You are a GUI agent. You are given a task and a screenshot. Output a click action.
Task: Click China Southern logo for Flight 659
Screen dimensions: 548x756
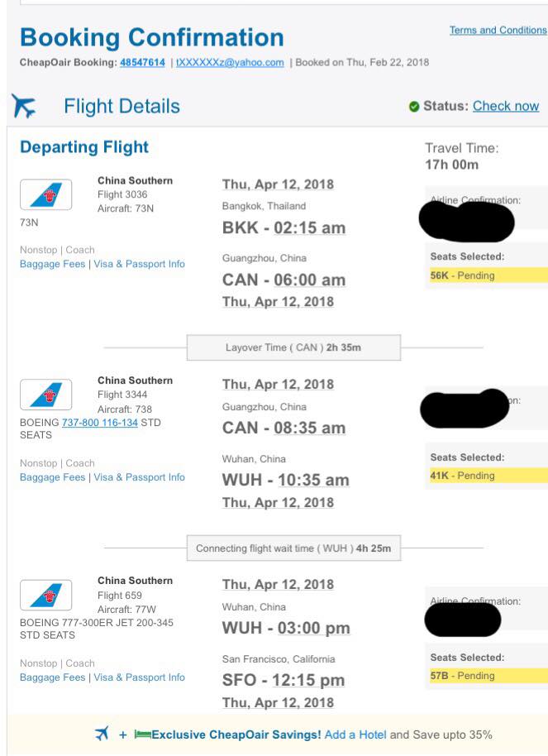[45, 595]
